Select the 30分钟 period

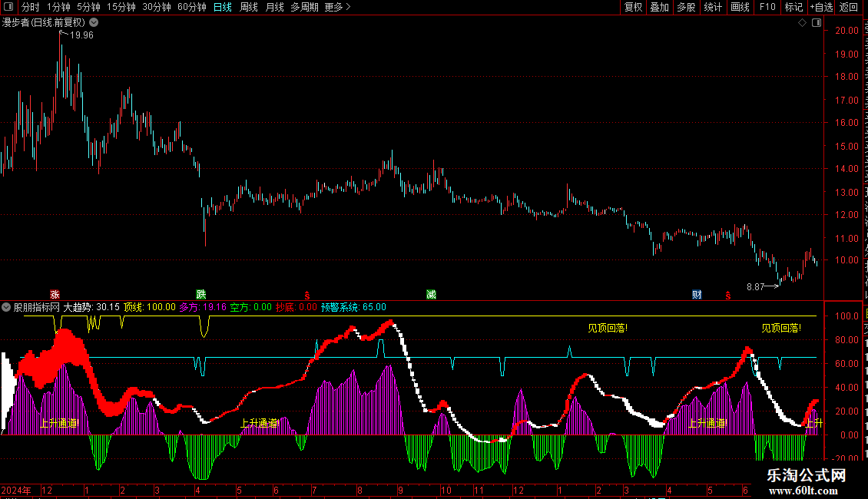[x=157, y=7]
